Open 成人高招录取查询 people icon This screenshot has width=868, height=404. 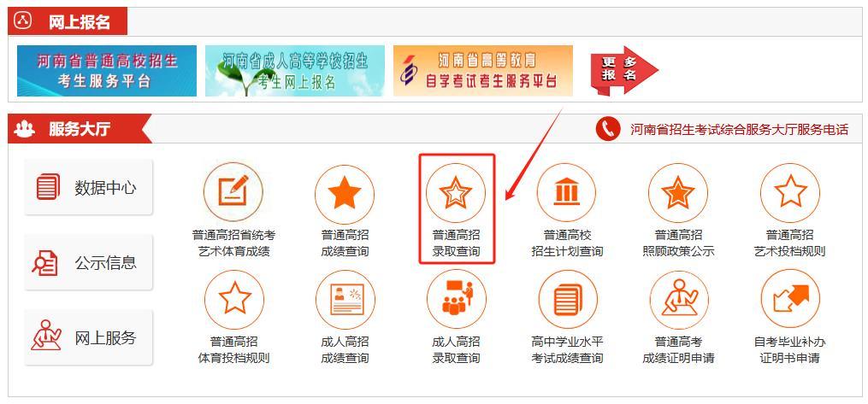point(457,300)
